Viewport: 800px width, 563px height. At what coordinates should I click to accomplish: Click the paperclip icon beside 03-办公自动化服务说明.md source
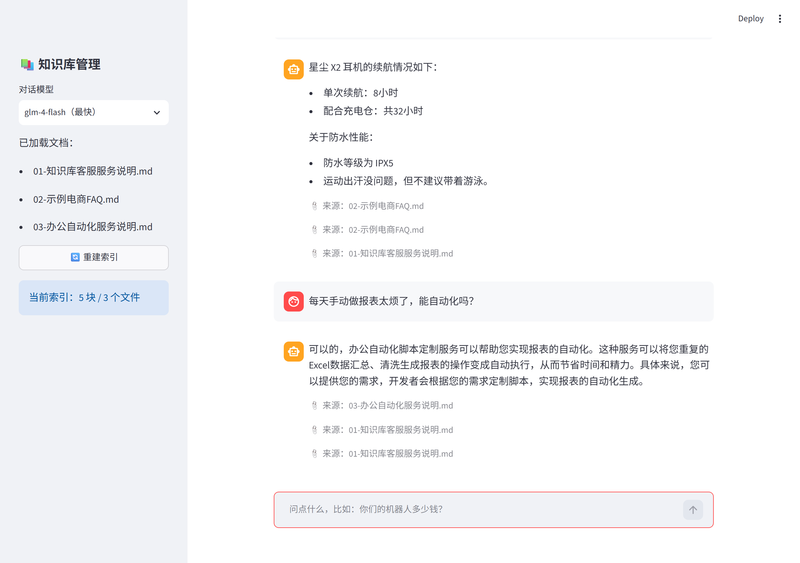(314, 406)
